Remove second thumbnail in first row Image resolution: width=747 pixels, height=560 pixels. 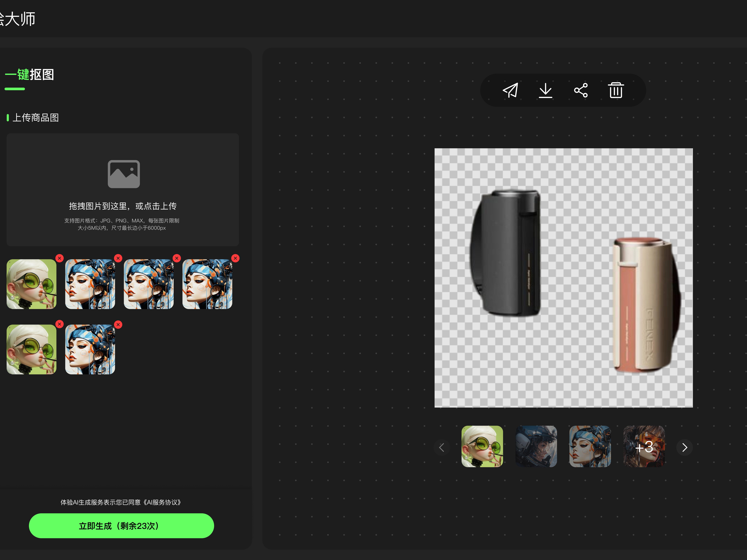click(118, 258)
